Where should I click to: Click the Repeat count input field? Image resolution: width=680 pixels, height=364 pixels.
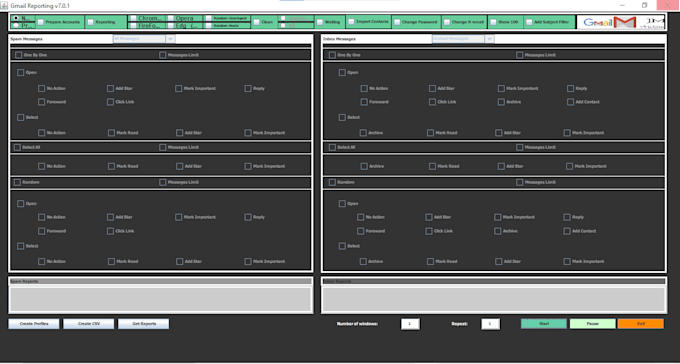(490, 324)
